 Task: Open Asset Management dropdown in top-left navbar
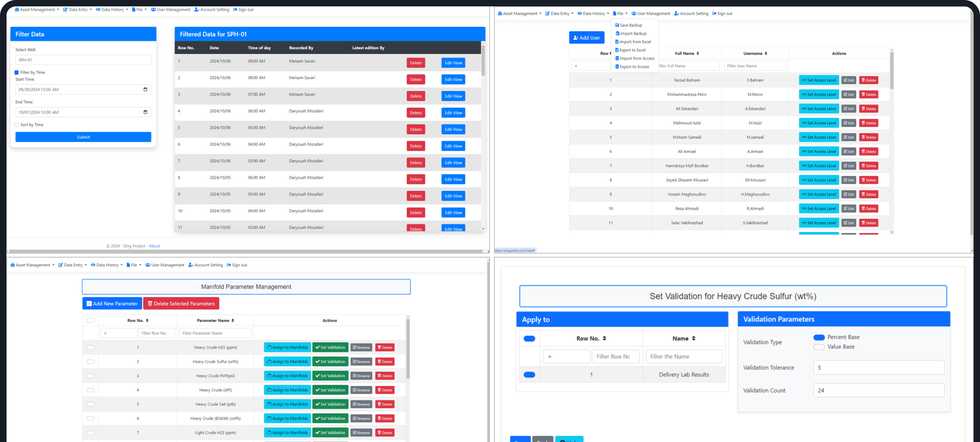(37, 10)
